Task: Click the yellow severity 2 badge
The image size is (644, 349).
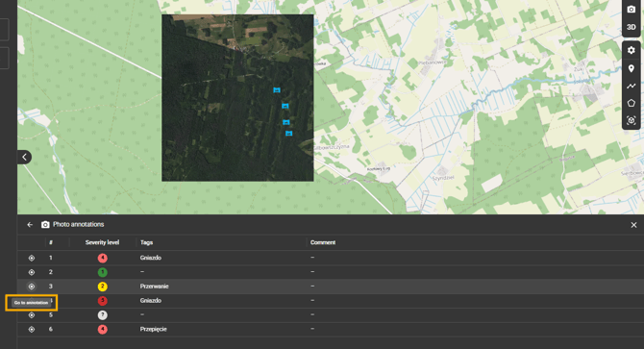Action: point(102,287)
